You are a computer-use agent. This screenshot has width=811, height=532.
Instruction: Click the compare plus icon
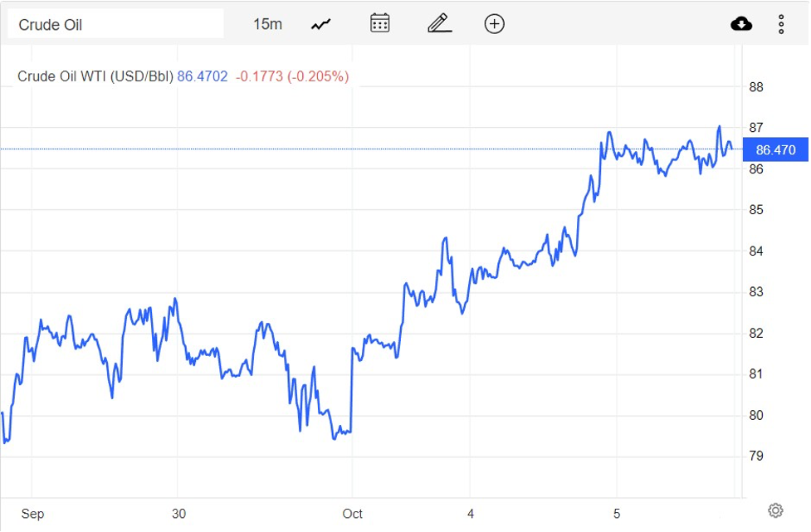494,24
